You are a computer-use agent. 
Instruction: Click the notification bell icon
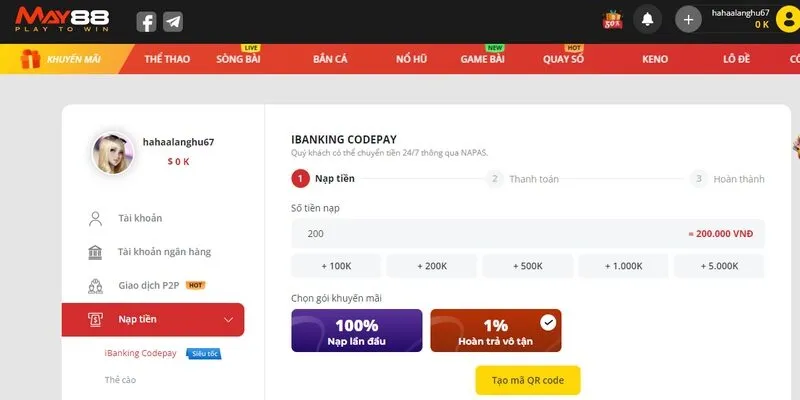point(648,19)
